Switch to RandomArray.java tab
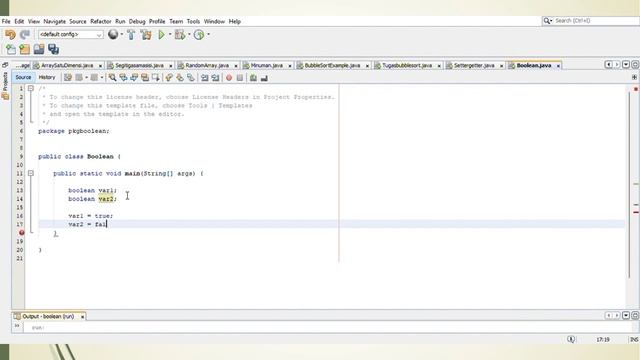The height and width of the screenshot is (360, 640). tap(207, 65)
